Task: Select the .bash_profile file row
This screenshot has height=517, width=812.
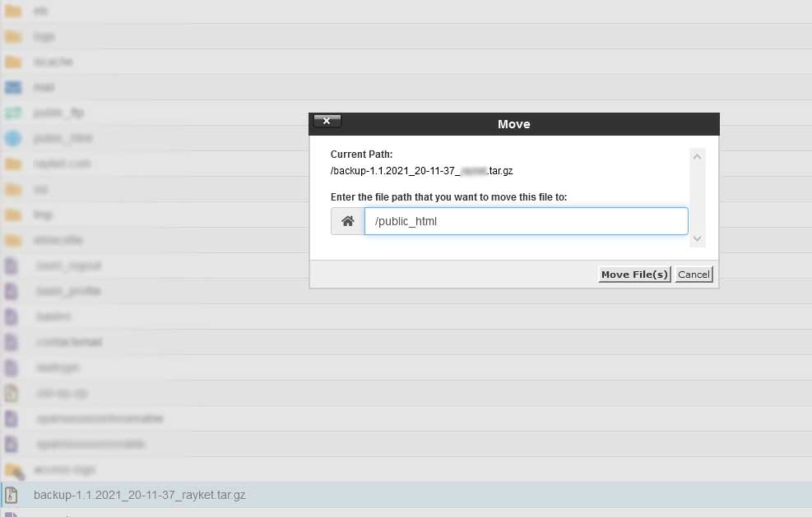Action: pos(67,291)
